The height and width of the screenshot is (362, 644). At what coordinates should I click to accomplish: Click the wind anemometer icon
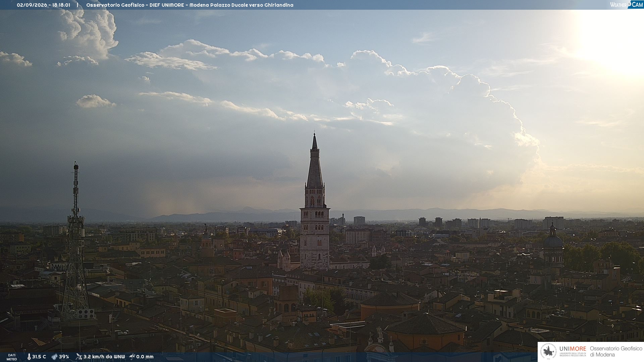[79, 357]
